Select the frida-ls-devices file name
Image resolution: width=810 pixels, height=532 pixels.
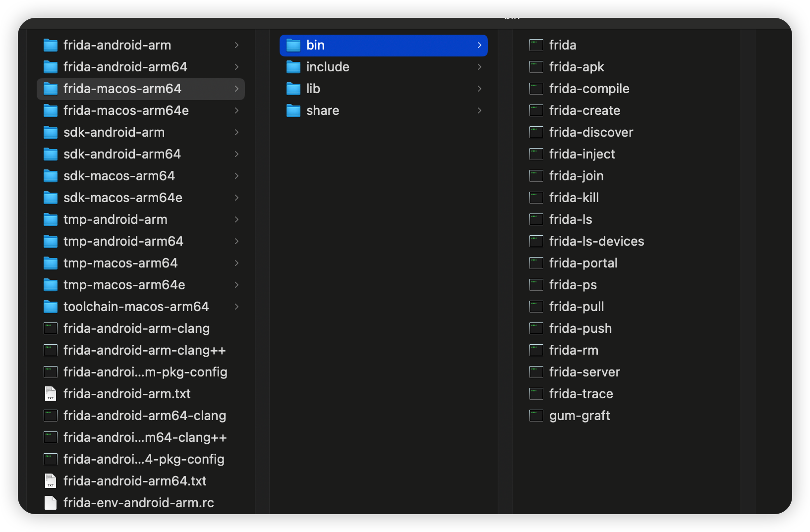click(x=596, y=241)
